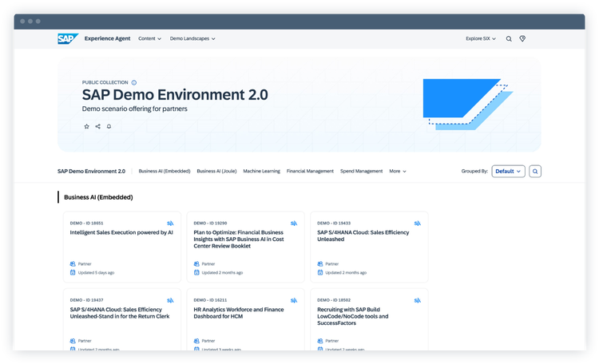Expand the Content menu
The height and width of the screenshot is (364, 599).
pyautogui.click(x=150, y=38)
